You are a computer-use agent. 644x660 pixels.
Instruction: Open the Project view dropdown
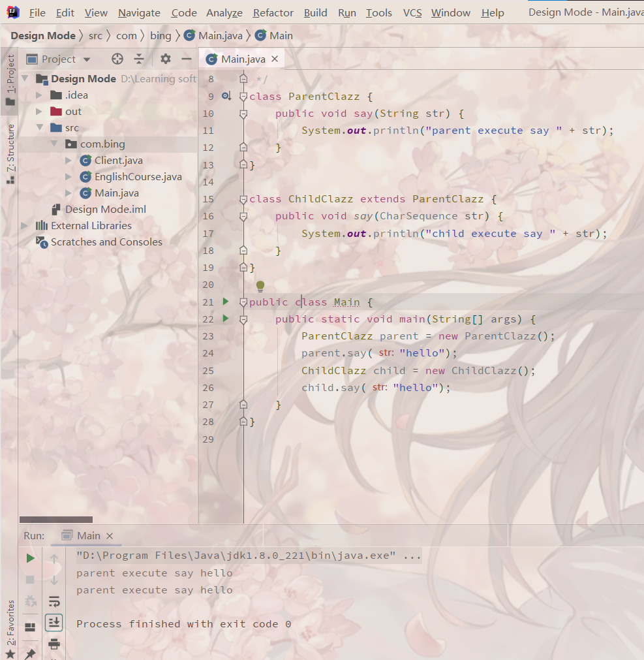87,59
